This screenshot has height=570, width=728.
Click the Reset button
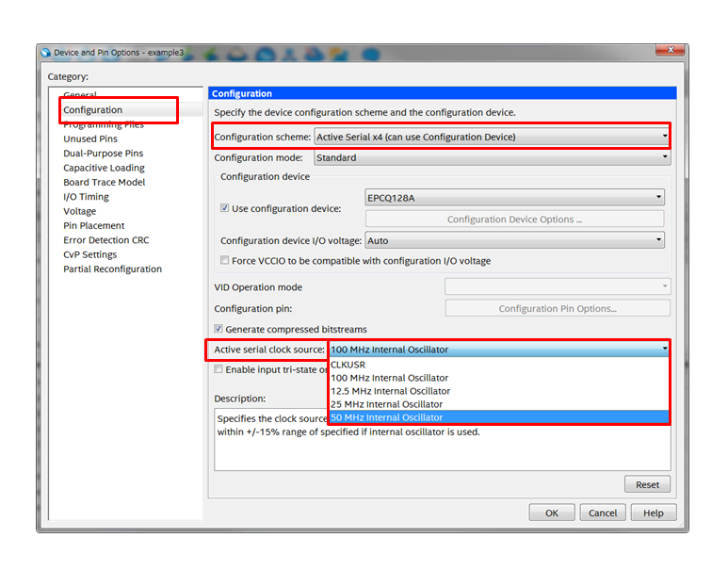coord(647,484)
